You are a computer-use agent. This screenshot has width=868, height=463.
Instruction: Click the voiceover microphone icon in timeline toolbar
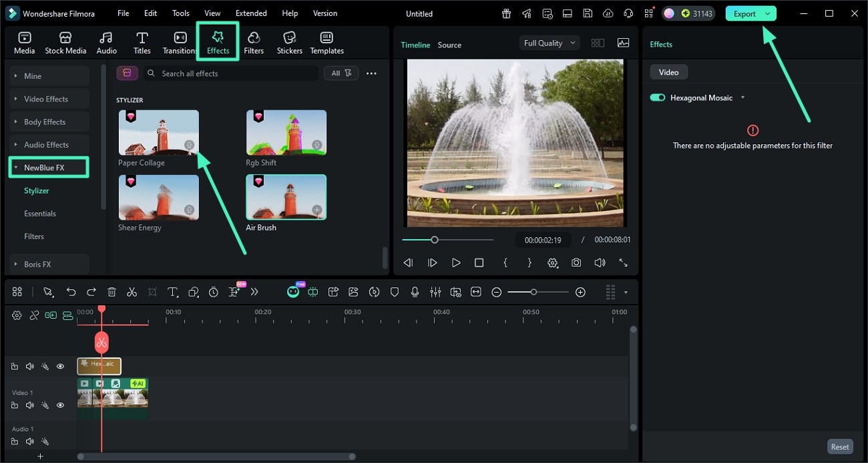pyautogui.click(x=415, y=292)
